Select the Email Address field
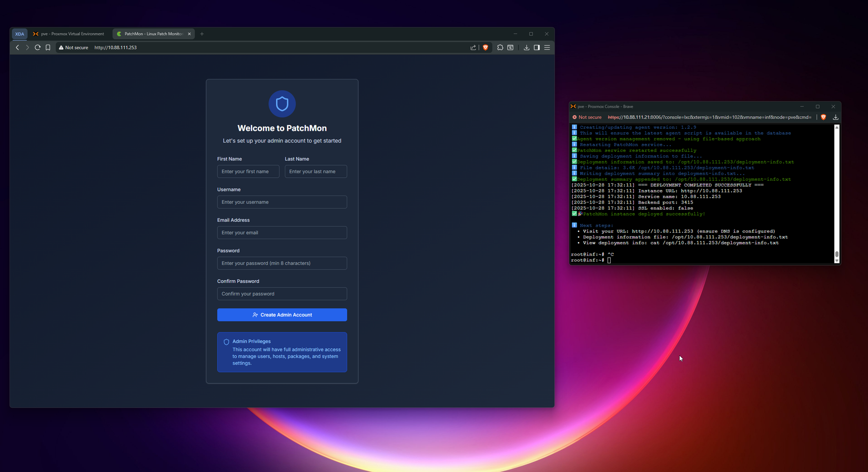Image resolution: width=868 pixels, height=472 pixels. coord(282,232)
